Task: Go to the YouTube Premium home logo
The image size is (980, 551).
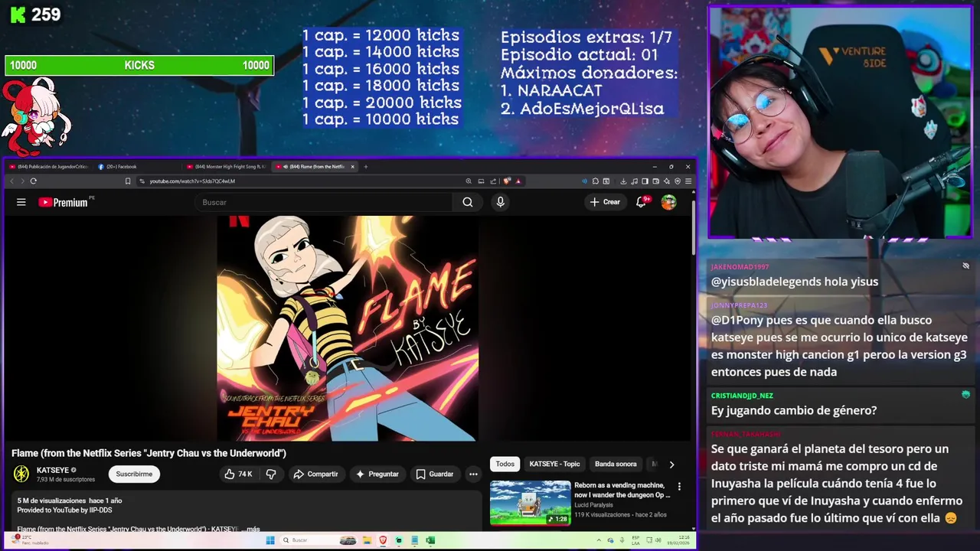Action: (x=65, y=202)
